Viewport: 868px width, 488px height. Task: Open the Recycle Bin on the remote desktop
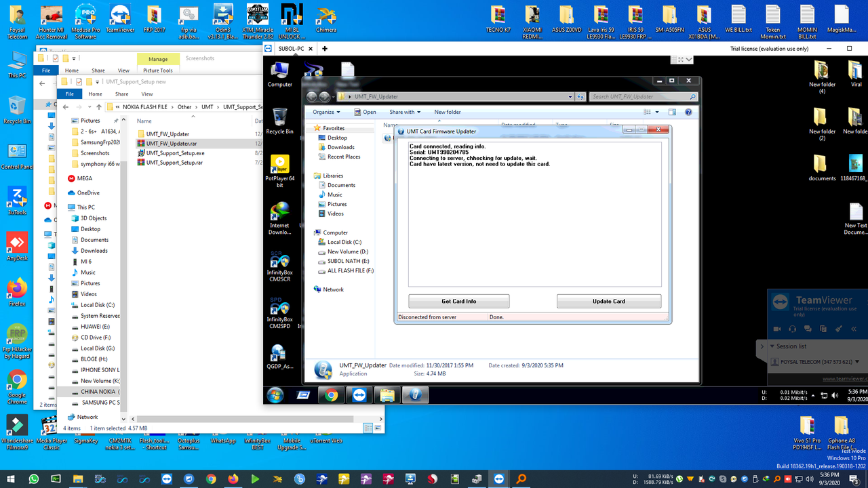click(x=279, y=121)
